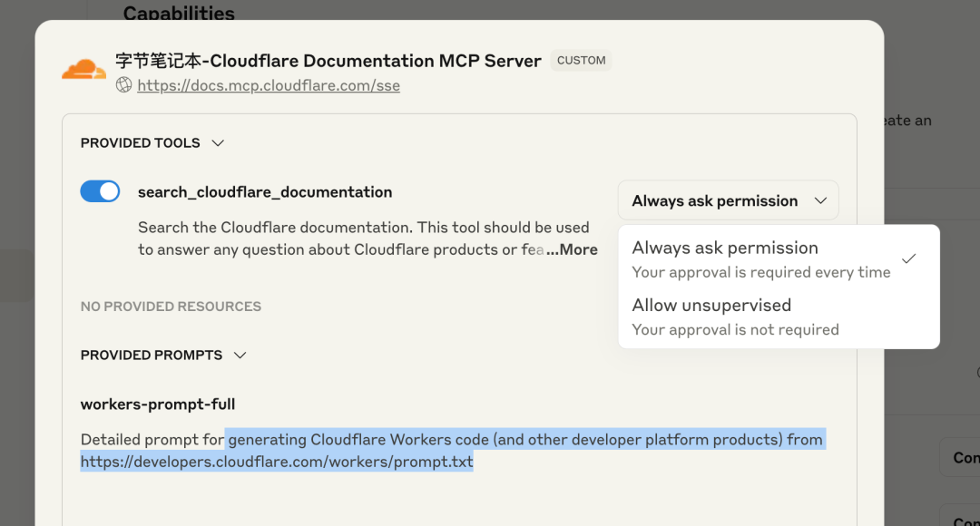980x526 pixels.
Task: Collapse the PROVIDED PROMPTS section chevron
Action: pos(240,356)
